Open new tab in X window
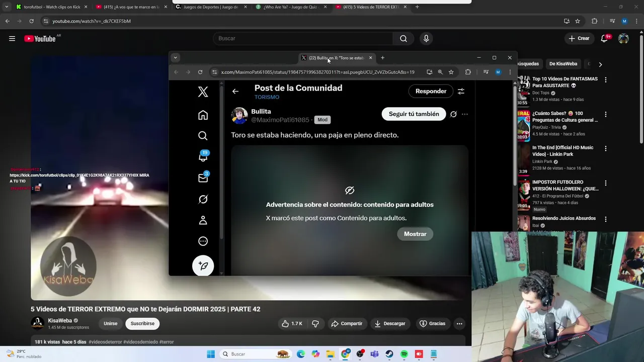This screenshot has width=644, height=362. tap(382, 58)
